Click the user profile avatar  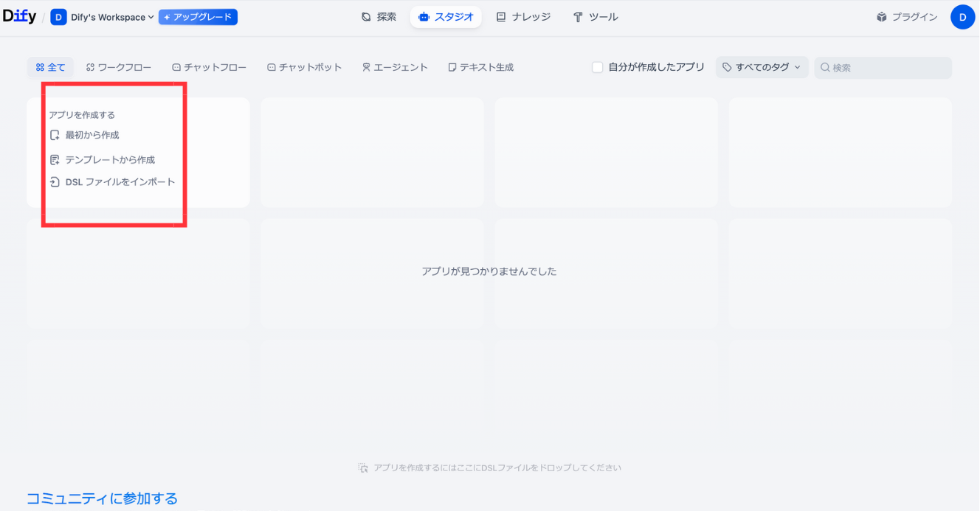[962, 17]
